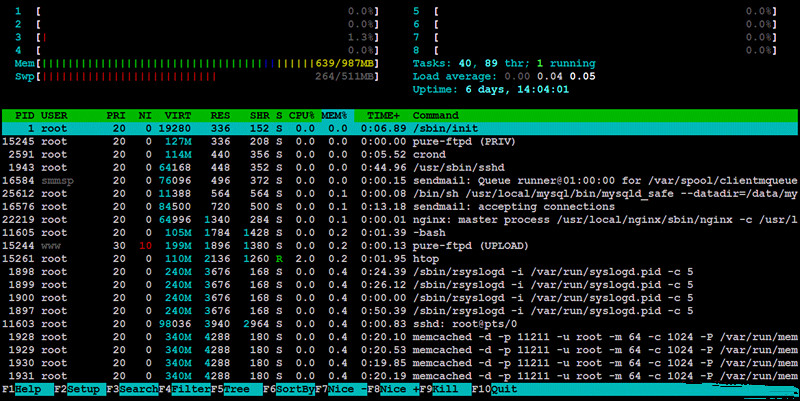Click the Tasks count line
This screenshot has height=401, width=800.
coord(504,64)
